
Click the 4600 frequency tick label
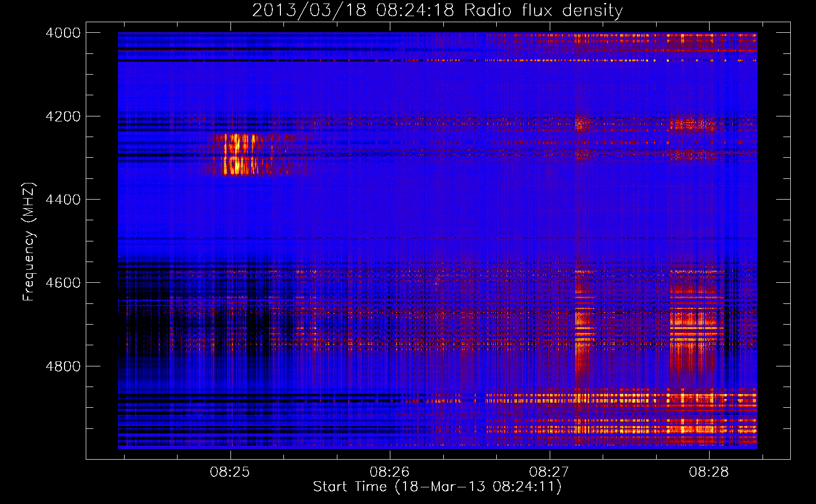pos(63,283)
